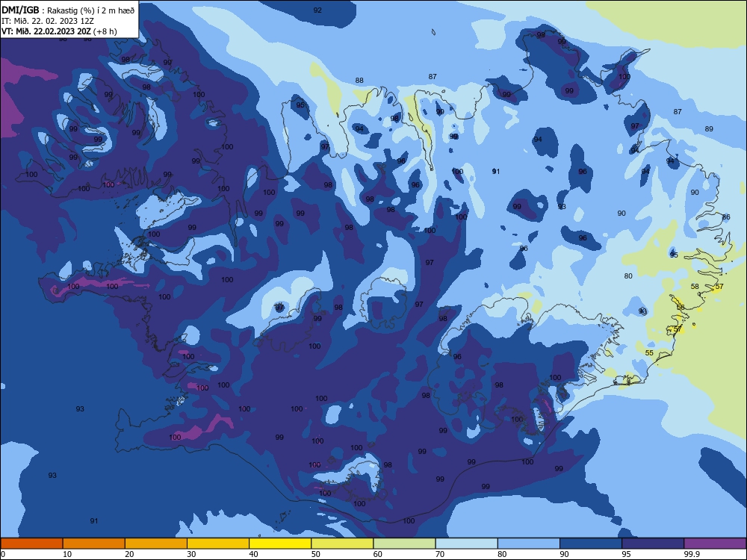The image size is (747, 560).
Task: Click the indigo 95–99.9 legend swatch
Action: point(653,544)
